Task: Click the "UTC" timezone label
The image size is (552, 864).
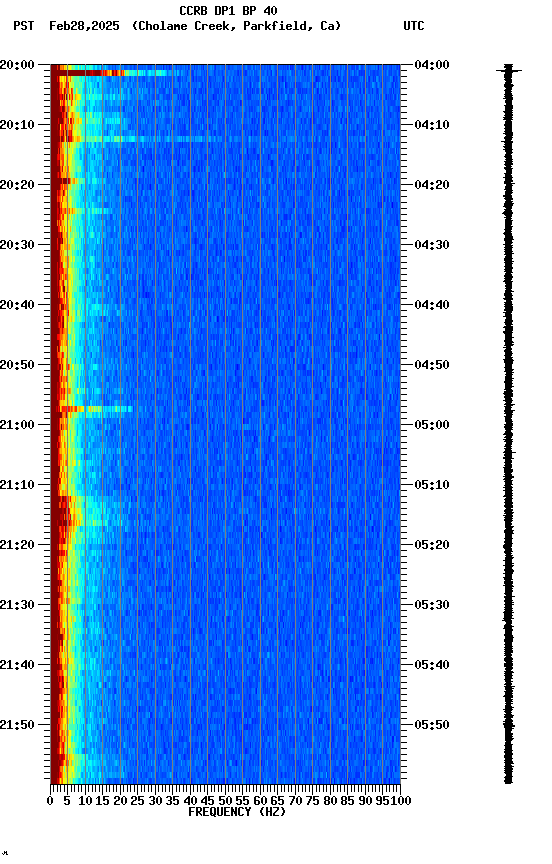Action: pyautogui.click(x=414, y=26)
